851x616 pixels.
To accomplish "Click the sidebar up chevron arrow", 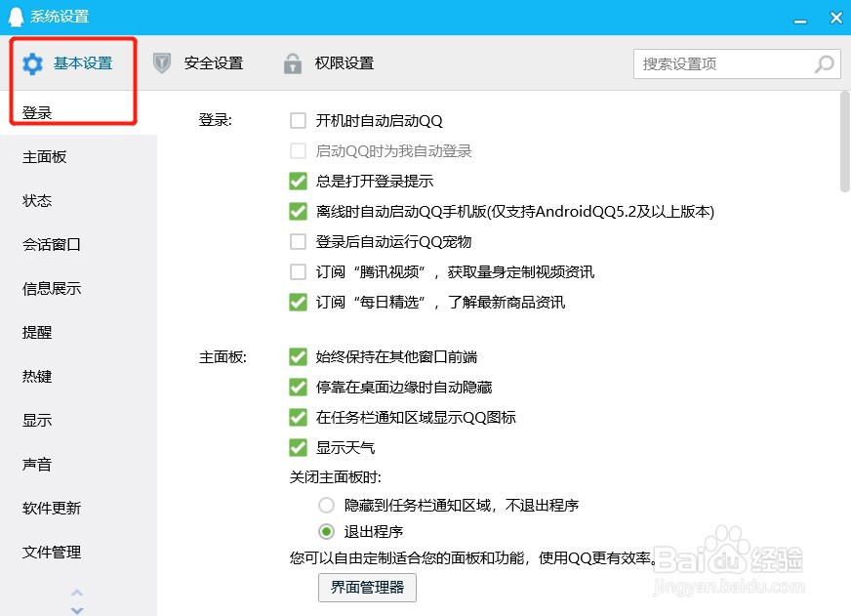I will click(77, 593).
